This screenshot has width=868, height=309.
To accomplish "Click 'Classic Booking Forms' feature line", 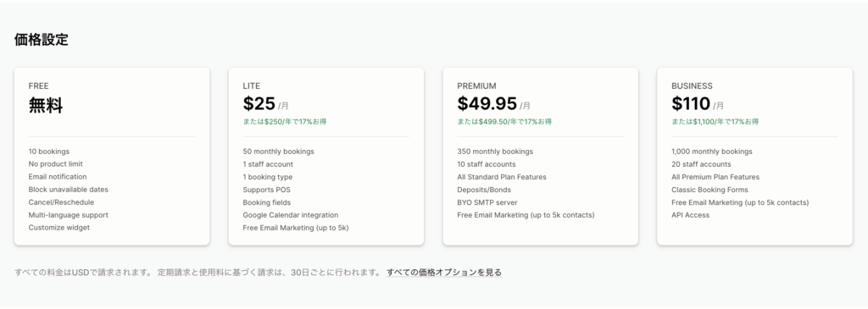I will click(x=709, y=190).
